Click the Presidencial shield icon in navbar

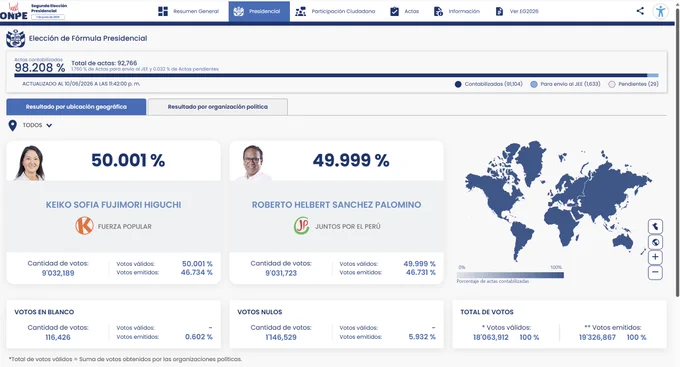click(239, 11)
